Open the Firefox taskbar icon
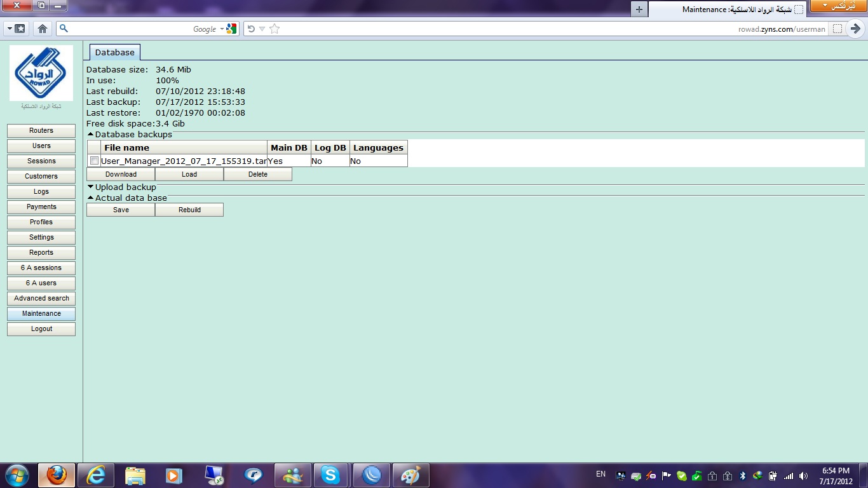Image resolution: width=868 pixels, height=488 pixels. (x=57, y=475)
